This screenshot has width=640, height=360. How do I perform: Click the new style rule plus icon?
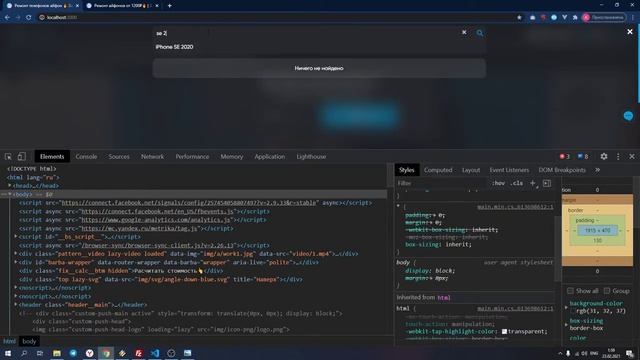pos(533,183)
